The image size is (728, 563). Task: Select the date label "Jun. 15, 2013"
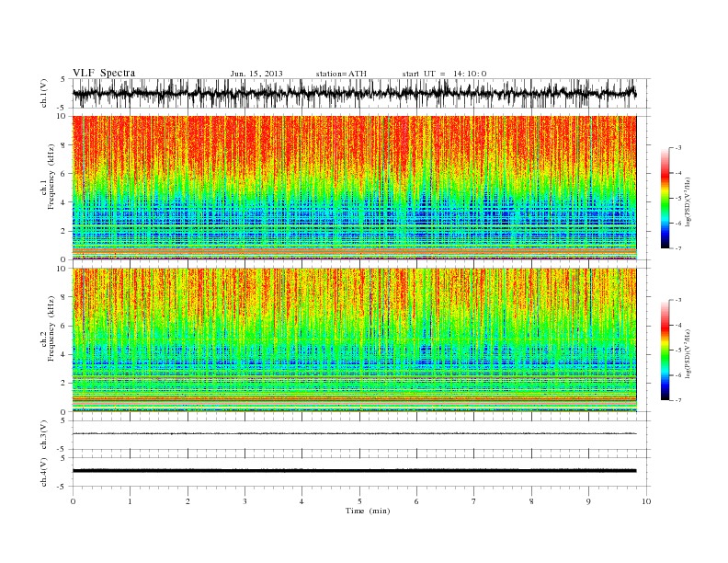[x=256, y=74]
